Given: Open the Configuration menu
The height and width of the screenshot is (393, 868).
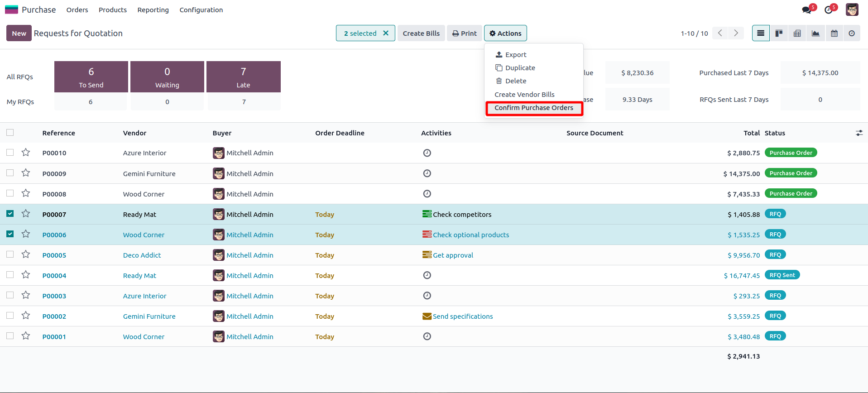Looking at the screenshot, I should tap(201, 10).
